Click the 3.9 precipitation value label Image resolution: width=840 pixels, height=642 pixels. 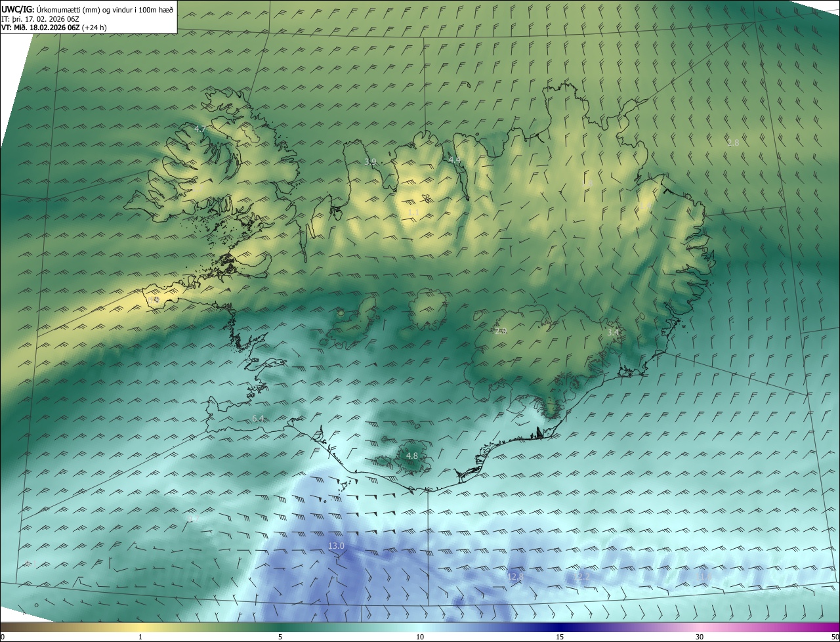[370, 161]
